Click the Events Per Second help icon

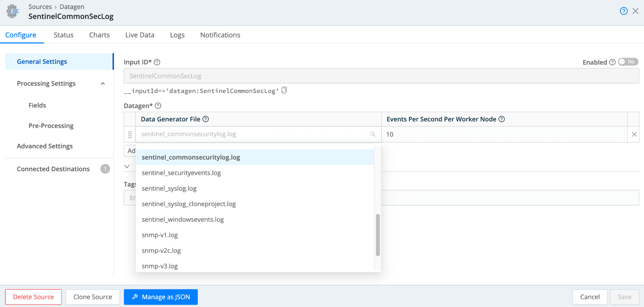click(502, 119)
